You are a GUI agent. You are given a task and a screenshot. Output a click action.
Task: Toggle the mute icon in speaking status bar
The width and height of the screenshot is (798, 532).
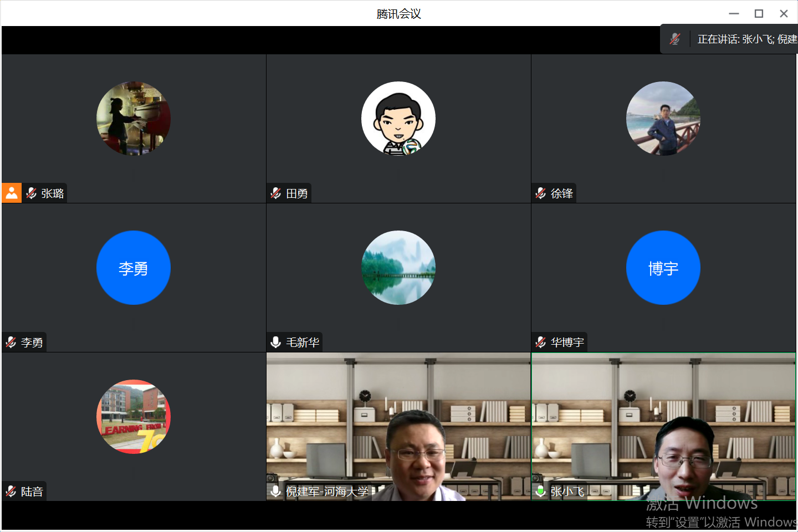pos(675,39)
